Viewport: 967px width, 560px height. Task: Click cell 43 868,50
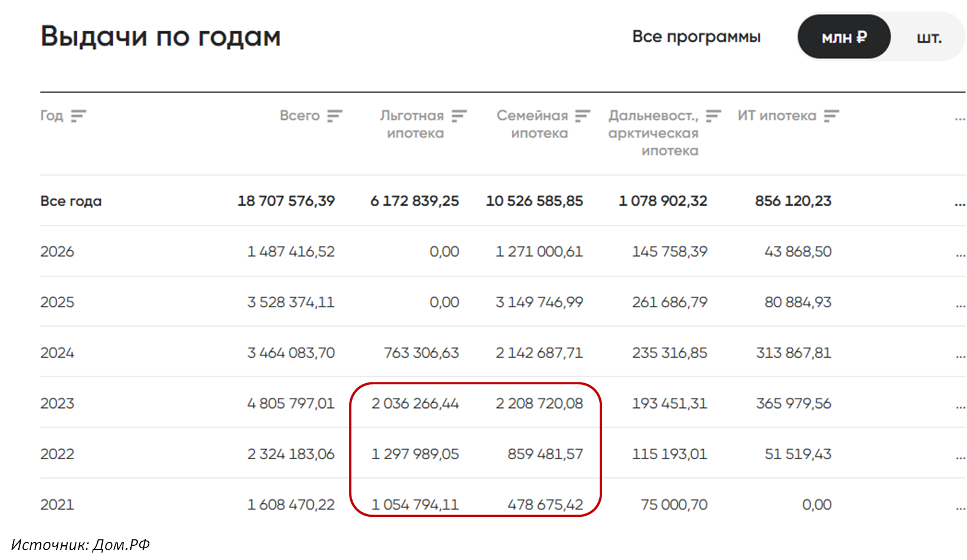[x=798, y=252]
